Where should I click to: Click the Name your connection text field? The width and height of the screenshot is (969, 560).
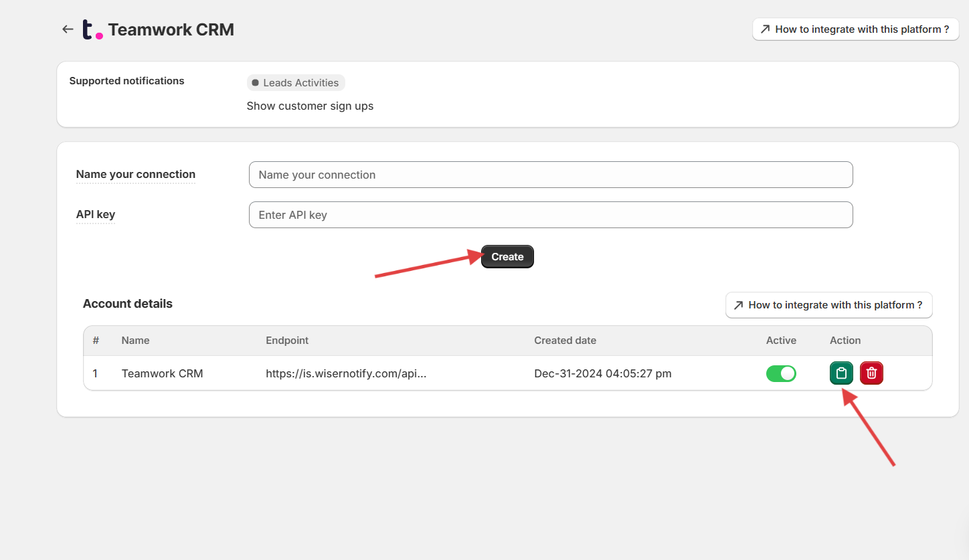tap(550, 175)
